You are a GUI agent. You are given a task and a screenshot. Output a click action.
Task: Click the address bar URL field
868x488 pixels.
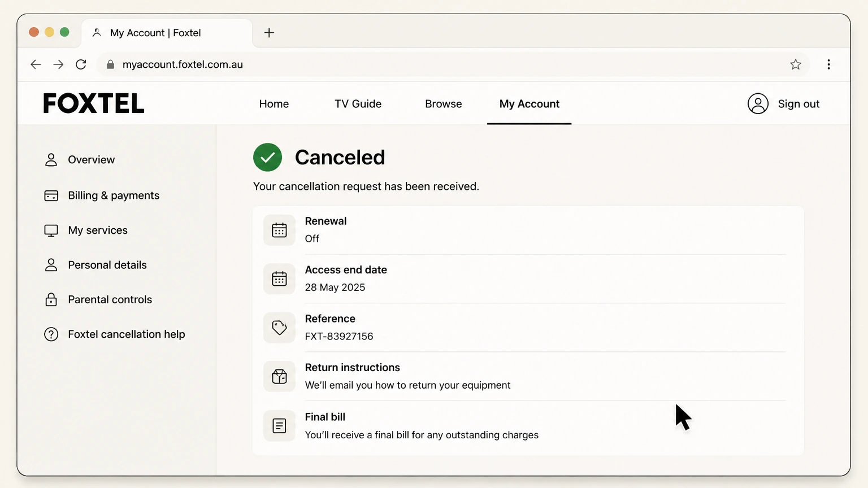tap(452, 64)
